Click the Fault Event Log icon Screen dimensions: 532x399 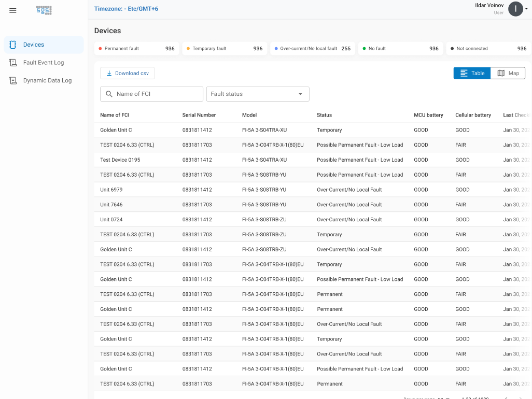(x=13, y=63)
